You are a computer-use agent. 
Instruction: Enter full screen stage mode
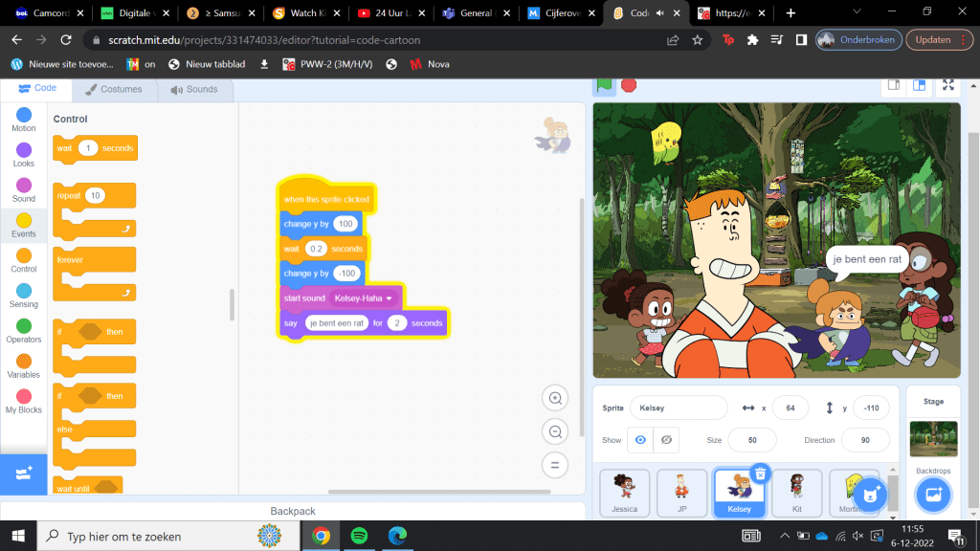[947, 85]
